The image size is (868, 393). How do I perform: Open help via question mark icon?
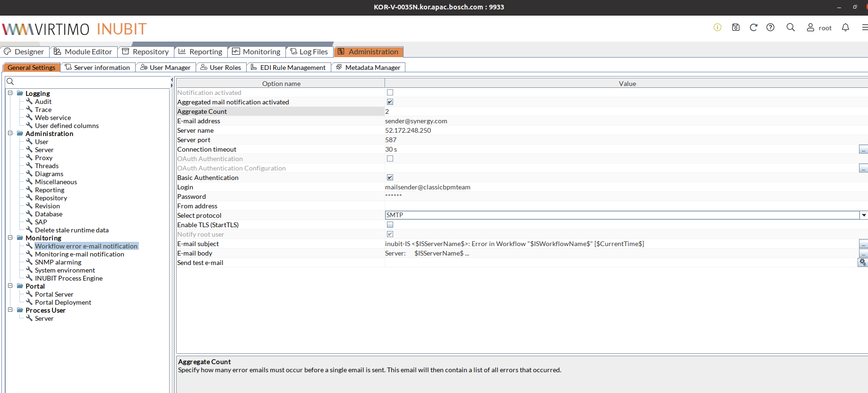pyautogui.click(x=770, y=27)
